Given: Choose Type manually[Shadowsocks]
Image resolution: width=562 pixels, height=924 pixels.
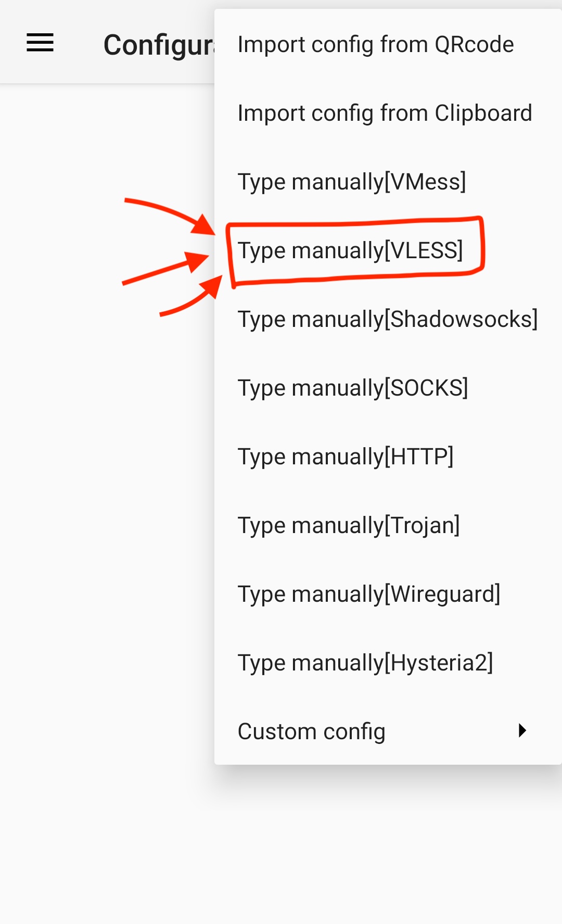Looking at the screenshot, I should pyautogui.click(x=387, y=320).
